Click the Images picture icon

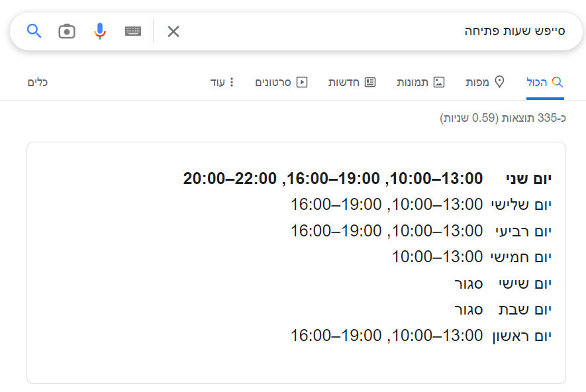pyautogui.click(x=439, y=82)
